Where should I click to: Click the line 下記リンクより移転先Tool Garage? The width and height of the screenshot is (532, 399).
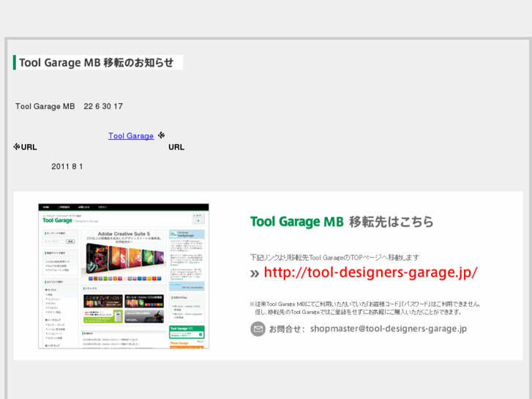coord(334,258)
